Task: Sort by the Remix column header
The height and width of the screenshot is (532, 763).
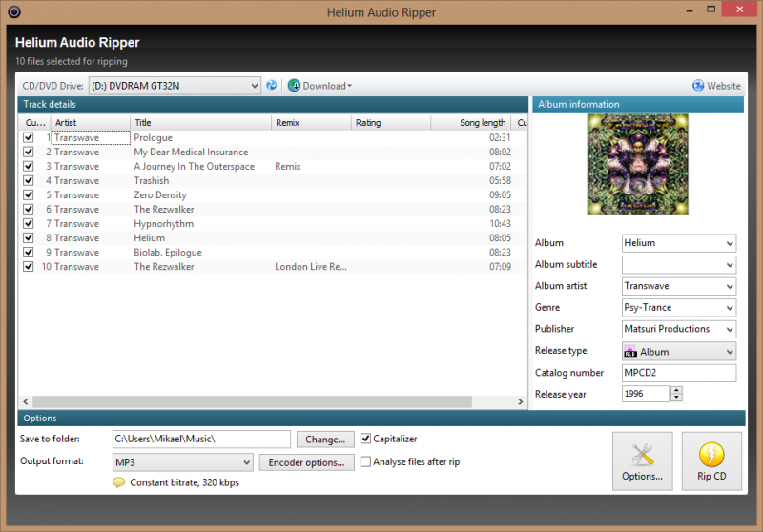Action: pos(311,123)
